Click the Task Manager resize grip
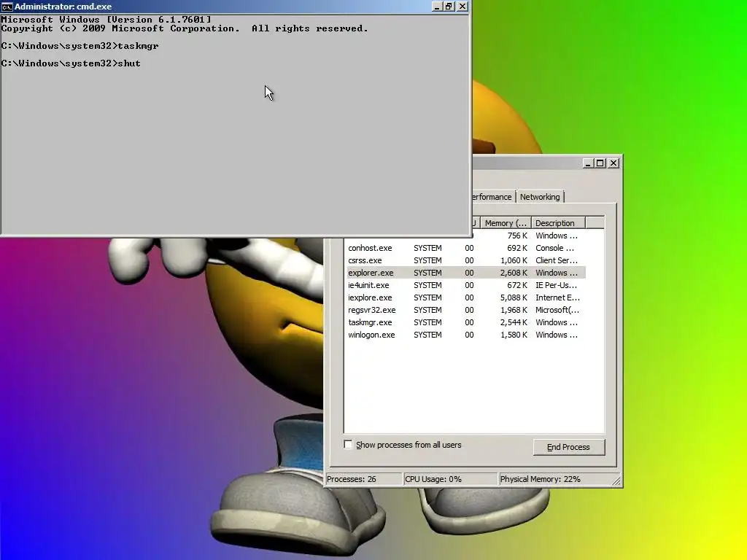747x560 pixels. point(616,481)
